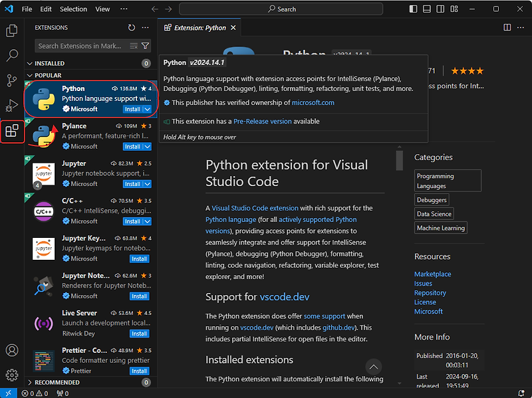Screen dimensions: 532x398
Task: Install the Live Server extension
Action: pyautogui.click(x=139, y=334)
